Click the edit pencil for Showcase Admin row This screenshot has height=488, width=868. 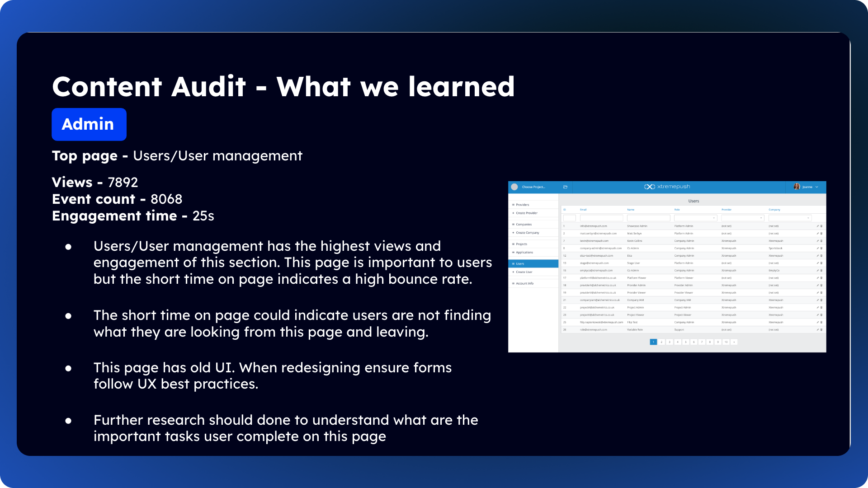click(817, 226)
